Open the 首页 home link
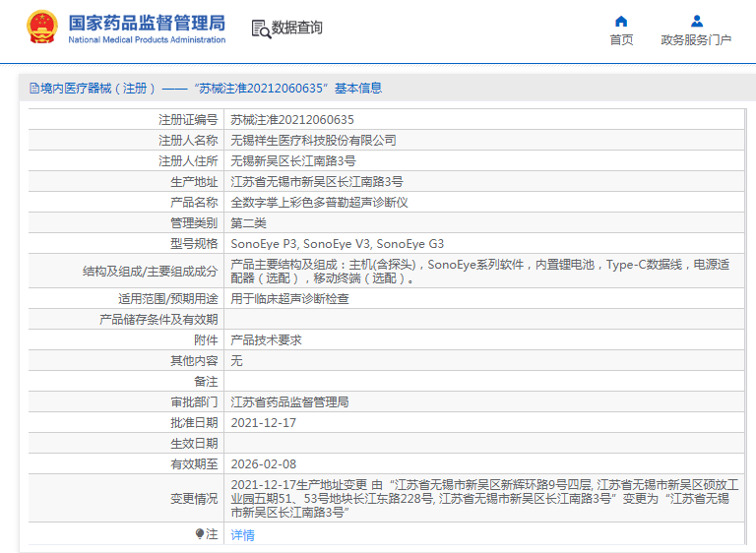Viewport: 756px width, 553px height. 621,40
